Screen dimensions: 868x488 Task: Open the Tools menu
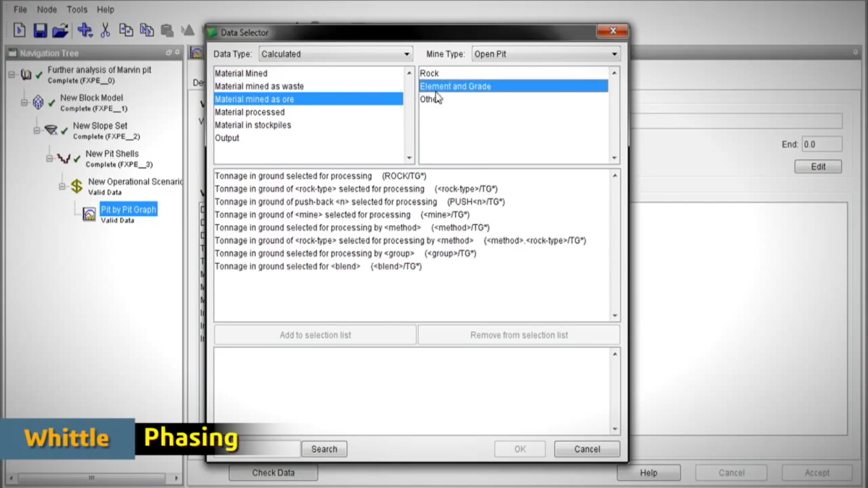tap(77, 9)
